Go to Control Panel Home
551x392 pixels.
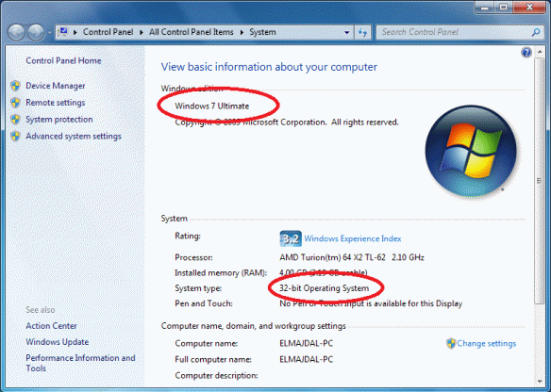point(63,60)
